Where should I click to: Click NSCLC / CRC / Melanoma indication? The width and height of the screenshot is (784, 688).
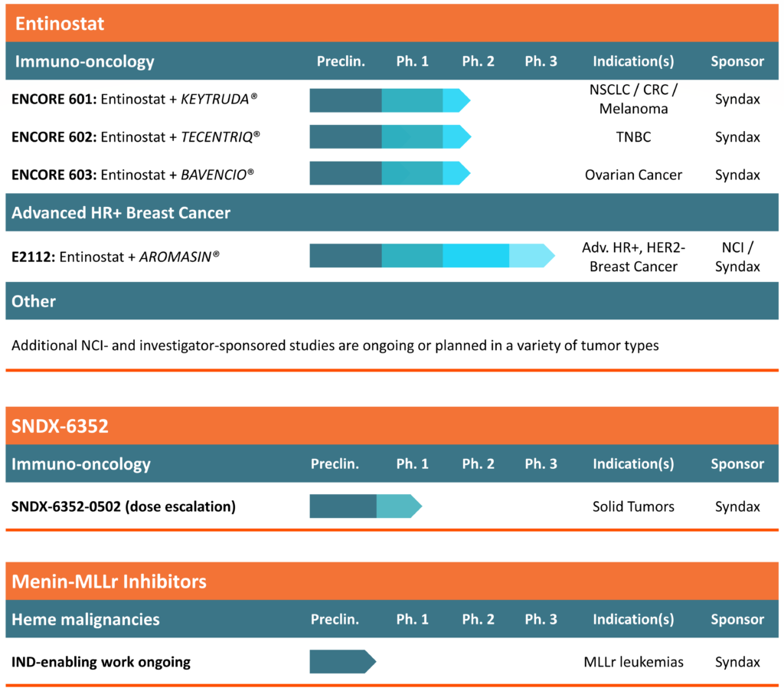click(633, 99)
